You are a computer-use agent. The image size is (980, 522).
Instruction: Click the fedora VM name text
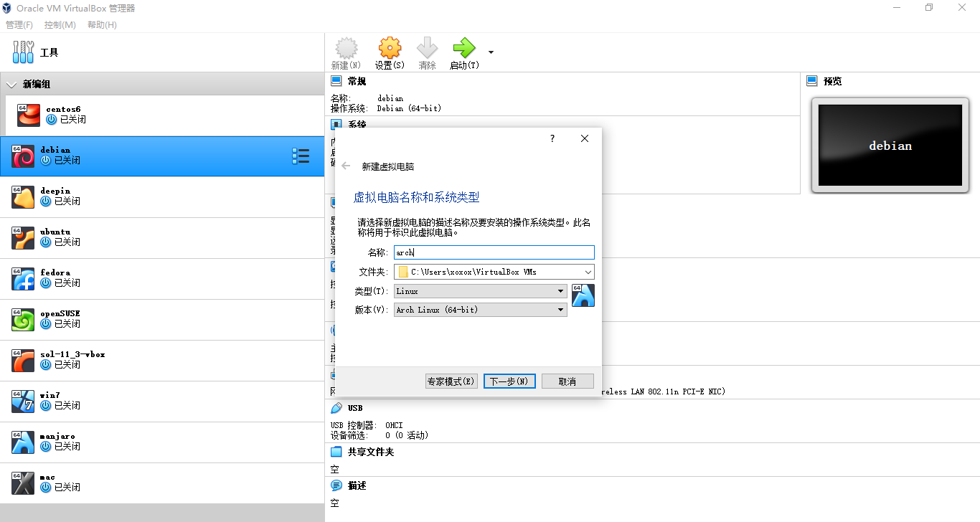[x=55, y=272]
